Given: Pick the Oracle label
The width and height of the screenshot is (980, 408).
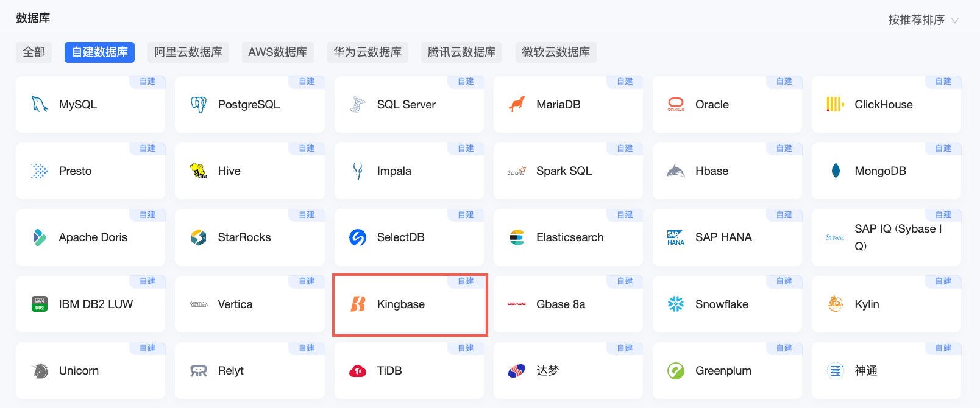Looking at the screenshot, I should tap(712, 104).
